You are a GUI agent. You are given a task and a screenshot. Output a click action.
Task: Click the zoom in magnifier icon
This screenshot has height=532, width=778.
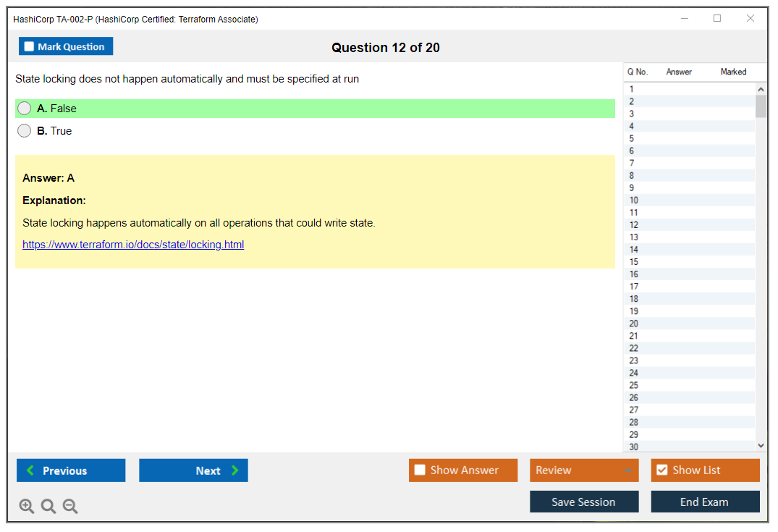tap(26, 506)
